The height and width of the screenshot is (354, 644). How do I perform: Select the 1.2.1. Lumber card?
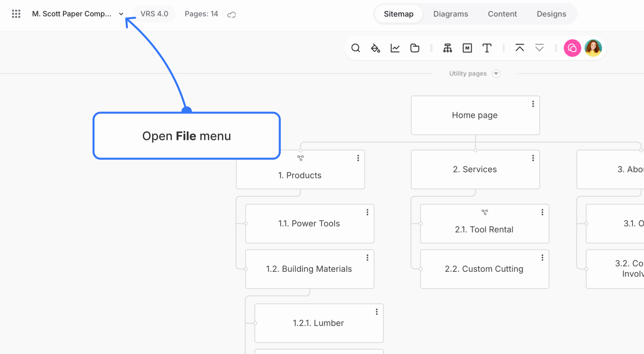click(319, 323)
